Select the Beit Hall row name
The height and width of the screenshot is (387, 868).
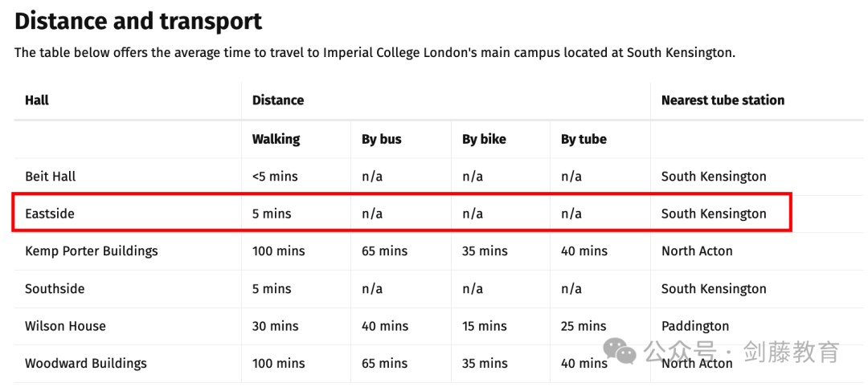[51, 177]
